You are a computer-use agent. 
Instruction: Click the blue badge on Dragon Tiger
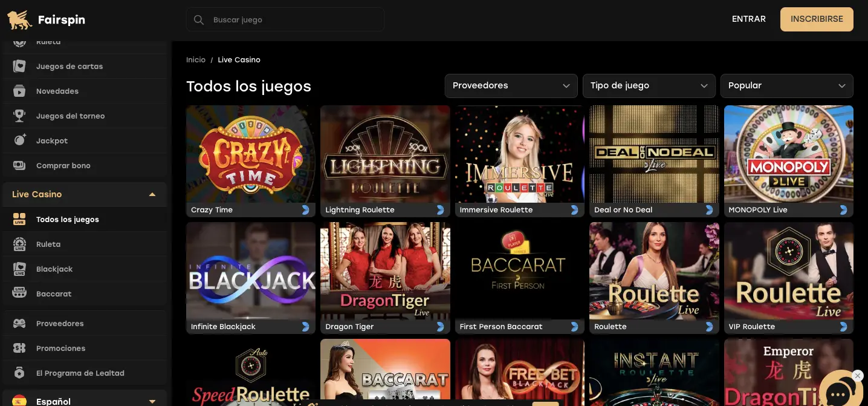[x=441, y=327]
